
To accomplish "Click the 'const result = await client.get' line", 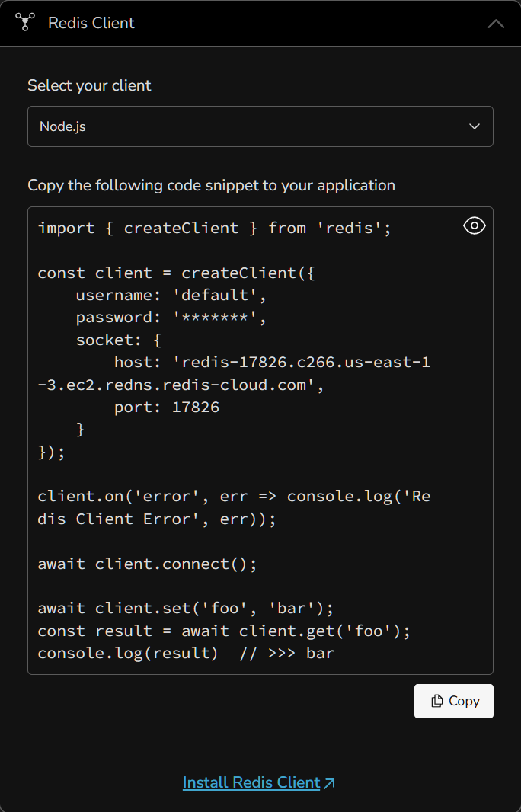I will click(x=224, y=631).
